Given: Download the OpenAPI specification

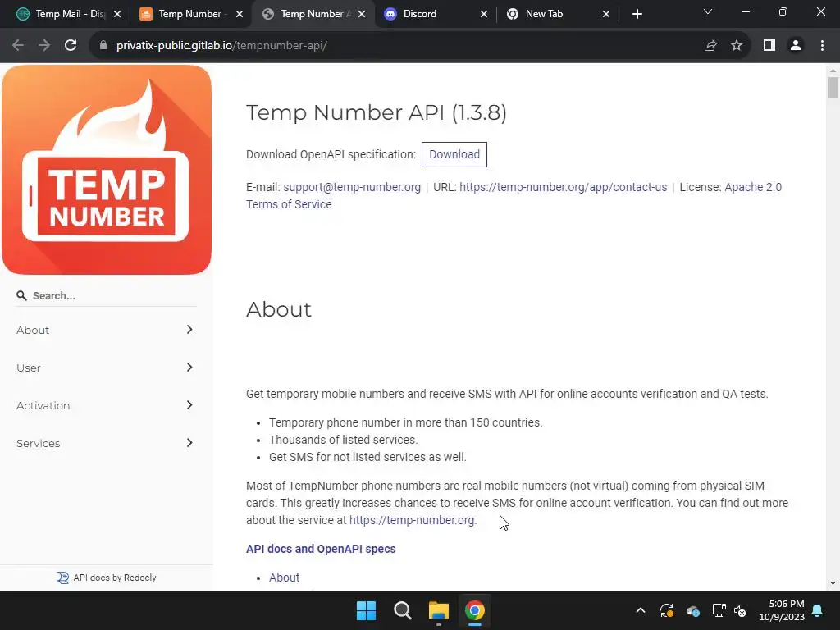Looking at the screenshot, I should tap(454, 154).
